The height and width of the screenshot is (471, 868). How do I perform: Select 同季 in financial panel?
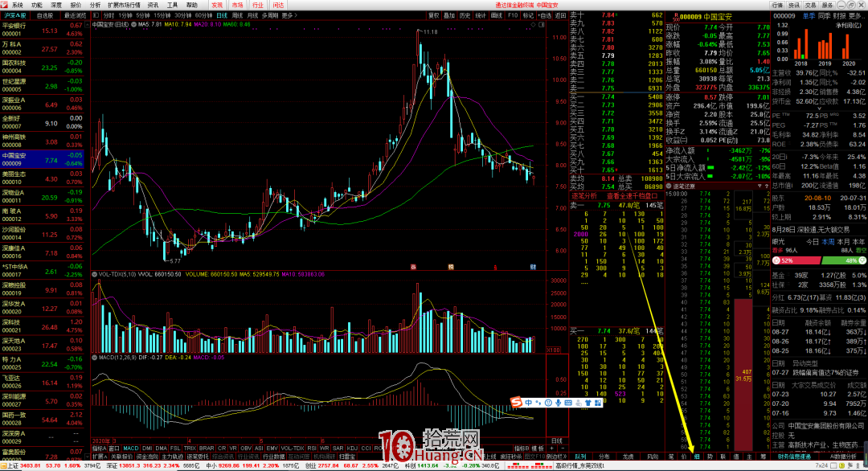824,16
